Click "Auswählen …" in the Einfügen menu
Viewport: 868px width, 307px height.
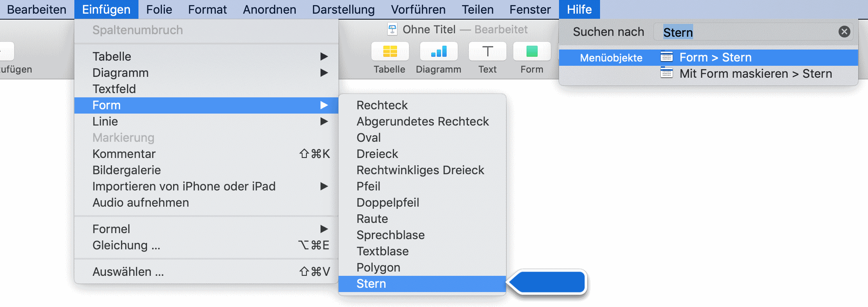127,271
